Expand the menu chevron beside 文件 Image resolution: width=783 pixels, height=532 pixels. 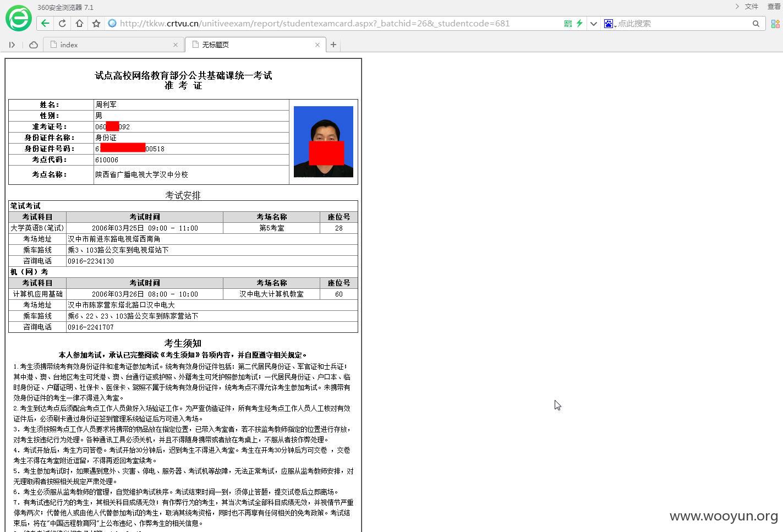pyautogui.click(x=737, y=7)
